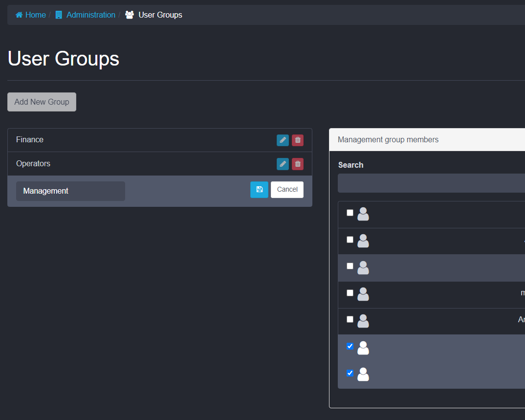Go to Administration breadcrumb link
Viewport: 525px width, 420px height.
90,15
